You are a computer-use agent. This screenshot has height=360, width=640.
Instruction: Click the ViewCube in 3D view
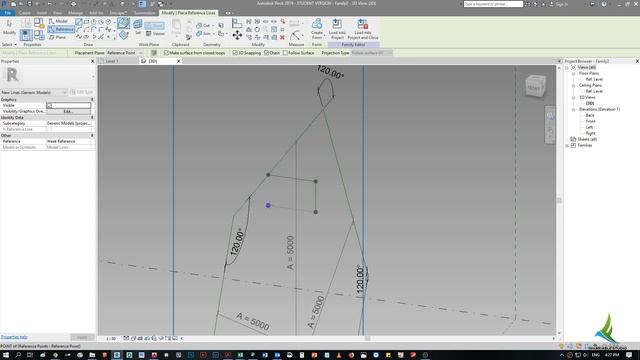coord(535,87)
